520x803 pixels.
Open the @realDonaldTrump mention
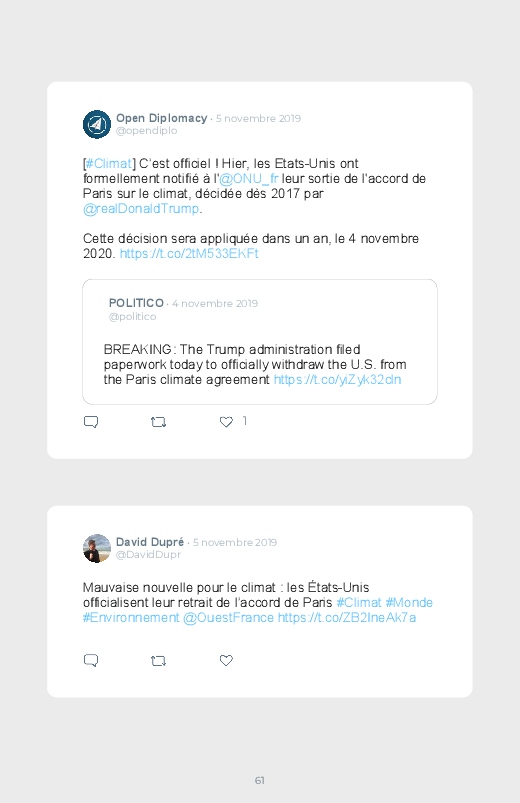pos(141,208)
